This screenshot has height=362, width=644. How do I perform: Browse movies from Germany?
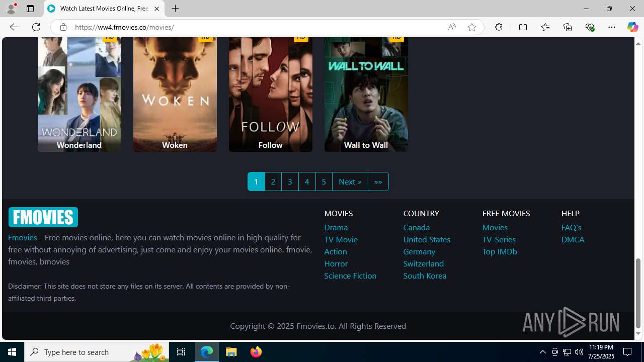[x=419, y=251]
